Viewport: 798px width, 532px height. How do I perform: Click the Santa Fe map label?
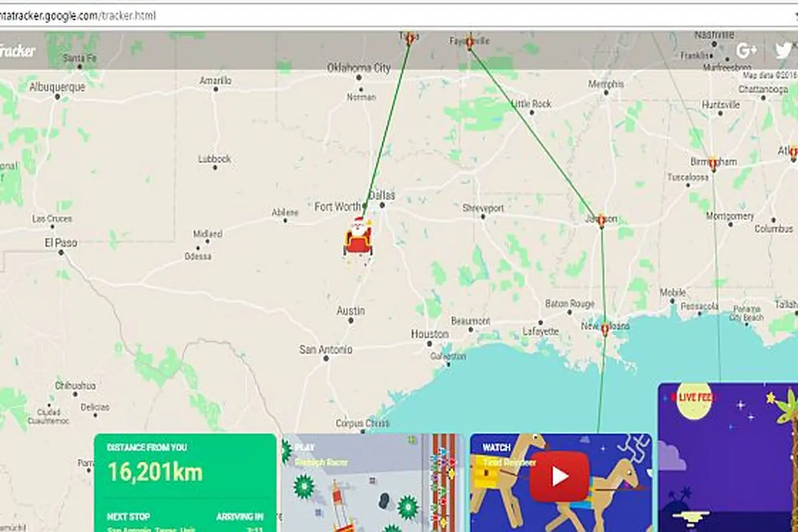[79, 59]
